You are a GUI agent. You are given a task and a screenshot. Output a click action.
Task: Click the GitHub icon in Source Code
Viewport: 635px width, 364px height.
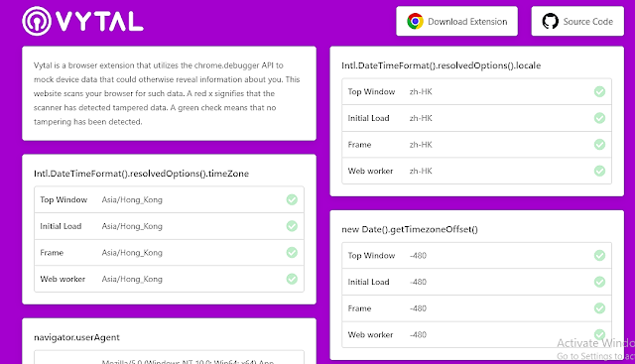tap(550, 21)
